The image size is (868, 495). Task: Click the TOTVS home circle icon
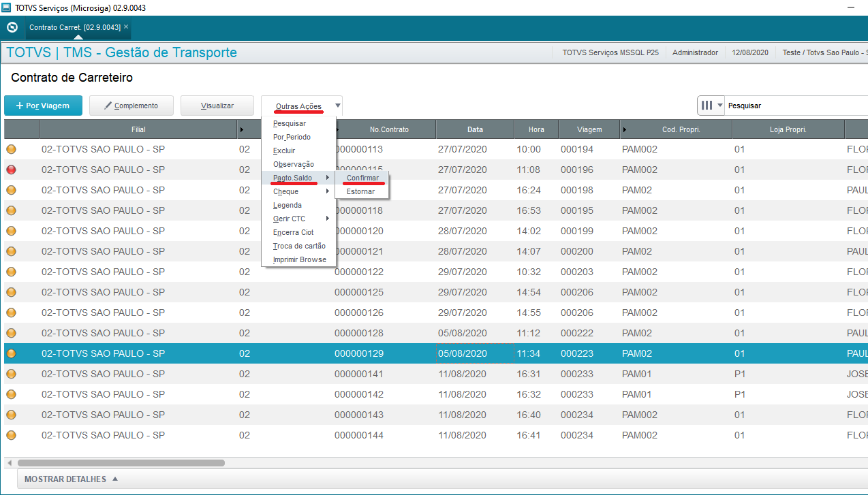pos(12,28)
